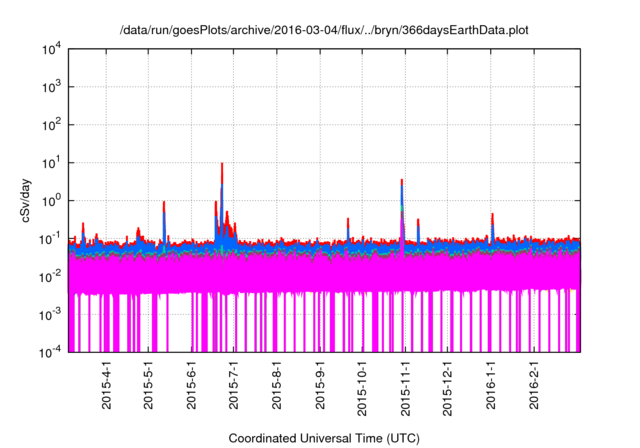Click the 10^4 y-axis tick label

(51, 50)
